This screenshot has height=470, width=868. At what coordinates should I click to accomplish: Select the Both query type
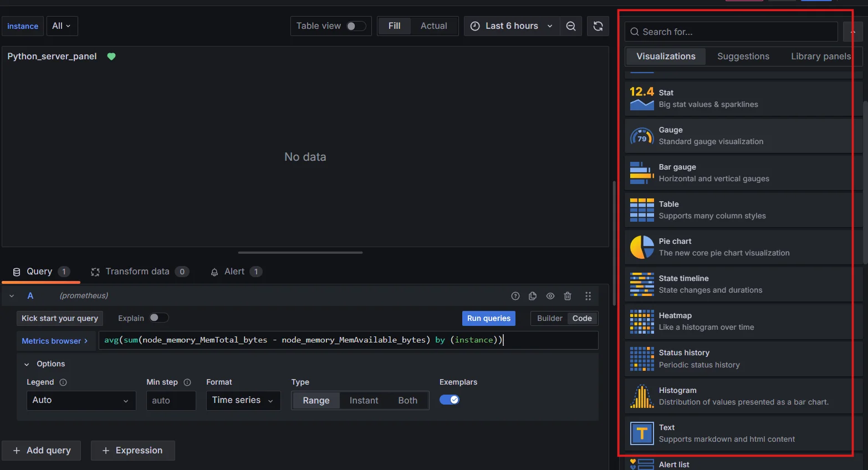click(408, 400)
